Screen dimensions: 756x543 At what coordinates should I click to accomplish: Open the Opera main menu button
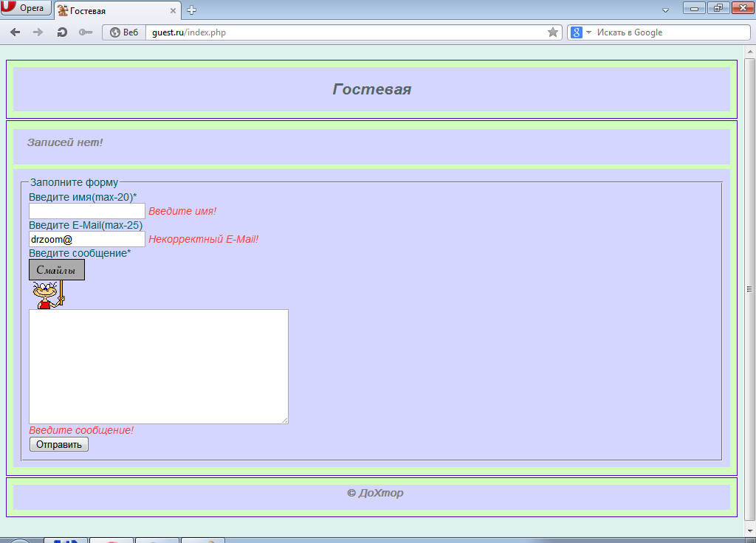coord(27,9)
